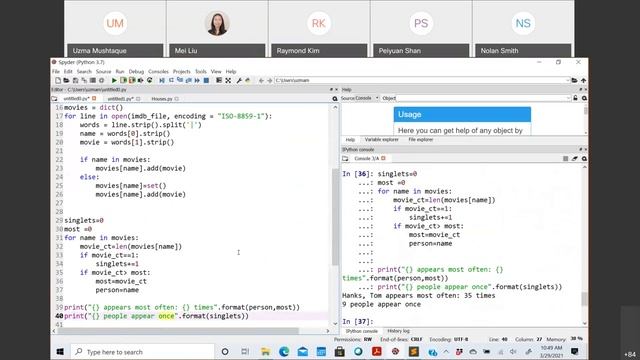Viewport: 640px width, 360px height.
Task: Open Preferences via wrench icon
Action: (x=239, y=80)
